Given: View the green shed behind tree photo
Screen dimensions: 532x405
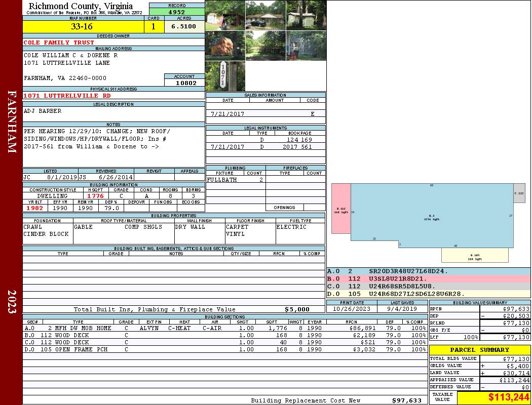Looking at the screenshot, I should pyautogui.click(x=306, y=15).
